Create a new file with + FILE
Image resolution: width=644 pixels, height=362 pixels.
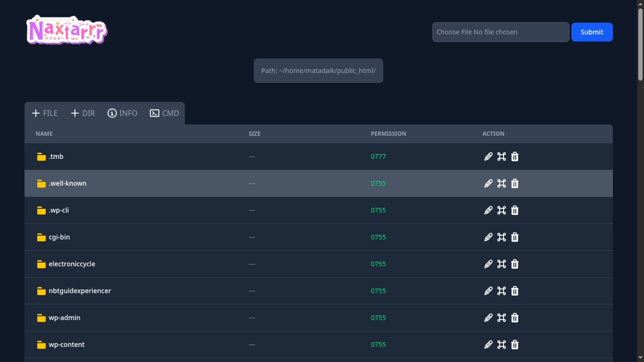[x=45, y=113]
